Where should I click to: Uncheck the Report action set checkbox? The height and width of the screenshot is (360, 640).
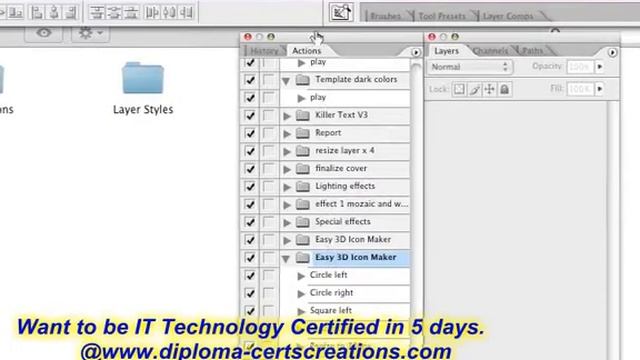(x=250, y=133)
